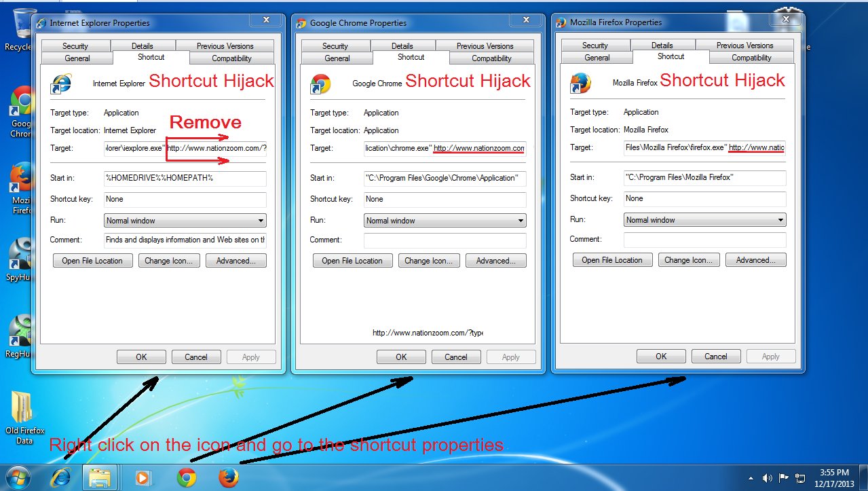Click the Target field in Mozilla Firefox Properties

[x=705, y=147]
